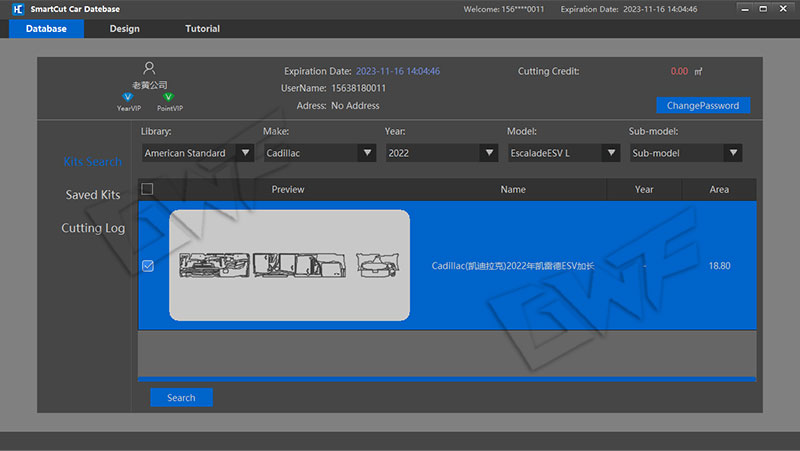The height and width of the screenshot is (451, 800).
Task: Select Kits Search in the sidebar
Action: [x=93, y=162]
